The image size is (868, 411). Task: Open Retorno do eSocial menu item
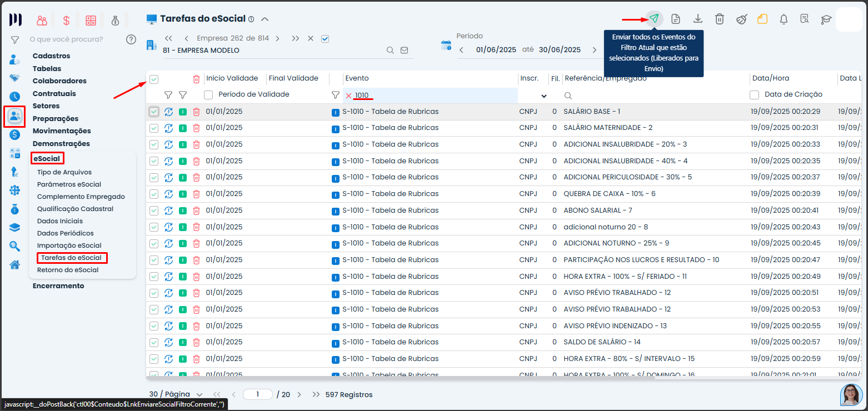[x=68, y=270]
